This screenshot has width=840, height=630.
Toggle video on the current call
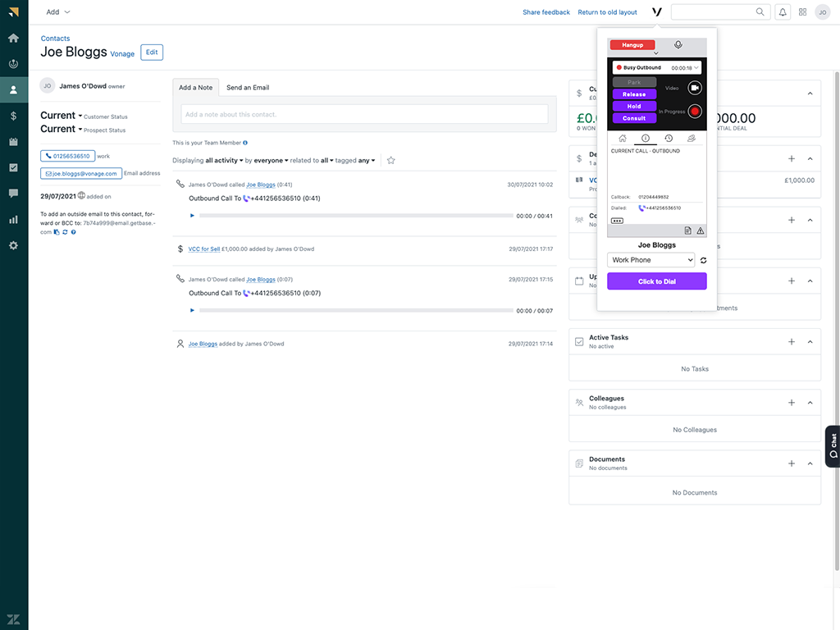[695, 88]
